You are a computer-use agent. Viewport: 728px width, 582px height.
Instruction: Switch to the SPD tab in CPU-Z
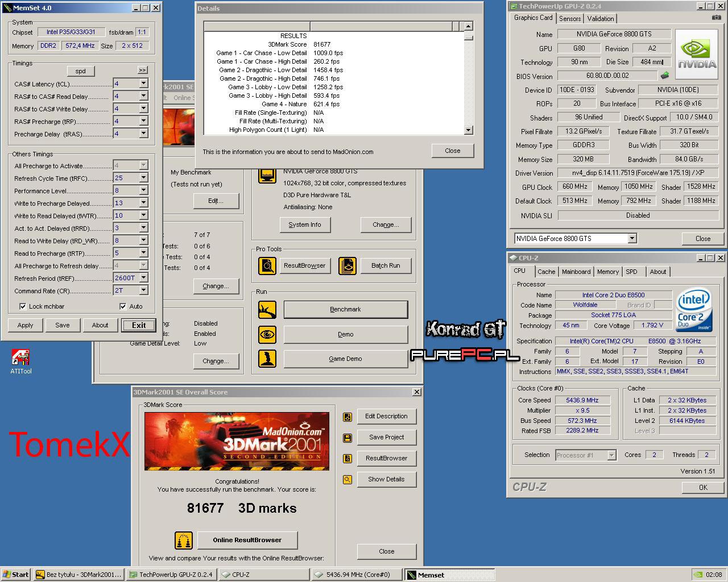631,272
